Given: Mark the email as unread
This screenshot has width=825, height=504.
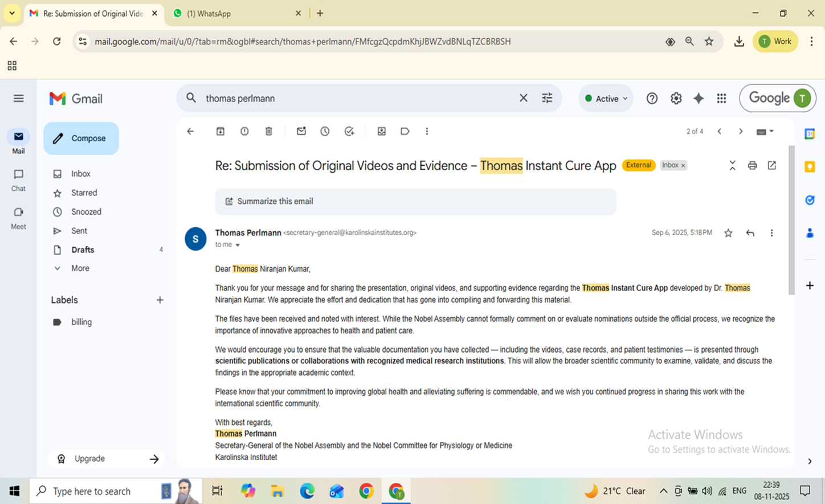Looking at the screenshot, I should point(301,132).
